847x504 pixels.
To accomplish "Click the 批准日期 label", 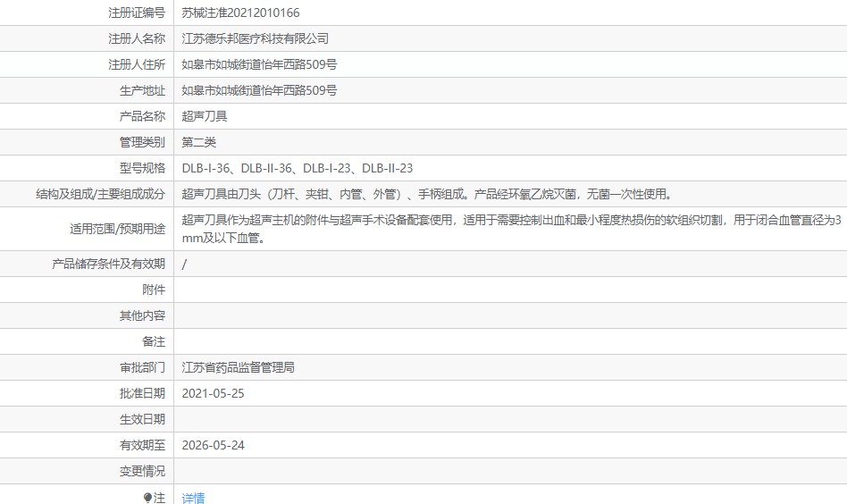I will [142, 394].
